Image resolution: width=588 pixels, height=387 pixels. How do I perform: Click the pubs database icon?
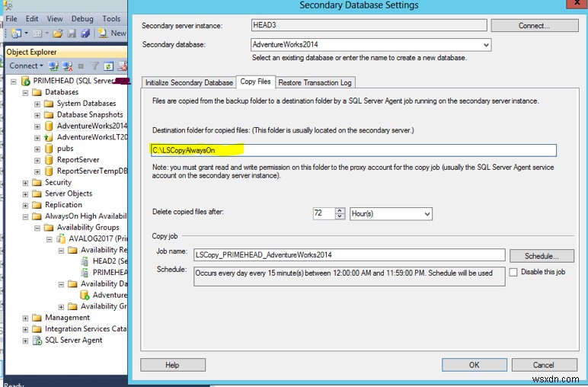pos(49,149)
